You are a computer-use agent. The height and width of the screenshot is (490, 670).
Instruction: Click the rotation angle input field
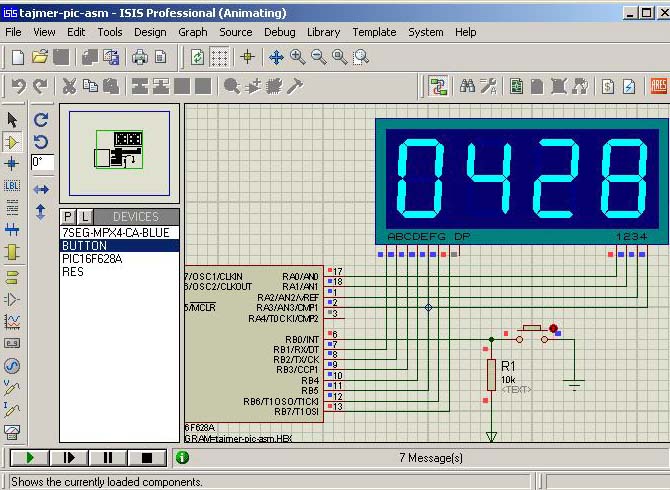pos(42,162)
